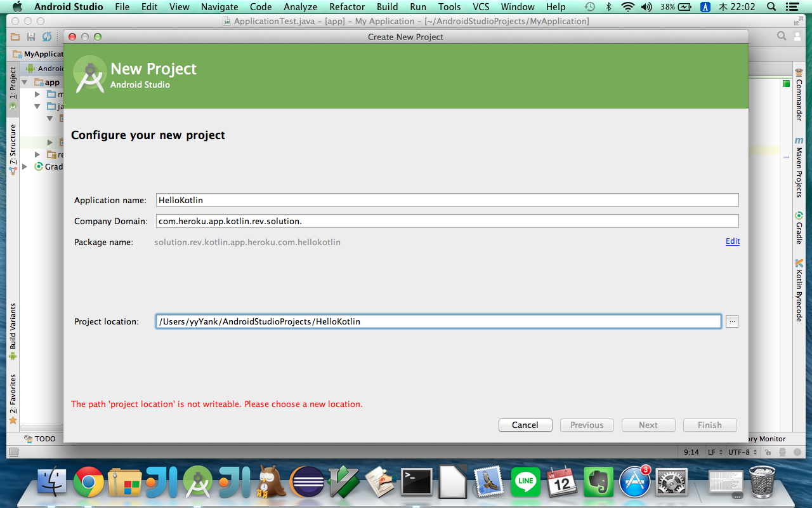Open the Android project view selector

pos(43,69)
